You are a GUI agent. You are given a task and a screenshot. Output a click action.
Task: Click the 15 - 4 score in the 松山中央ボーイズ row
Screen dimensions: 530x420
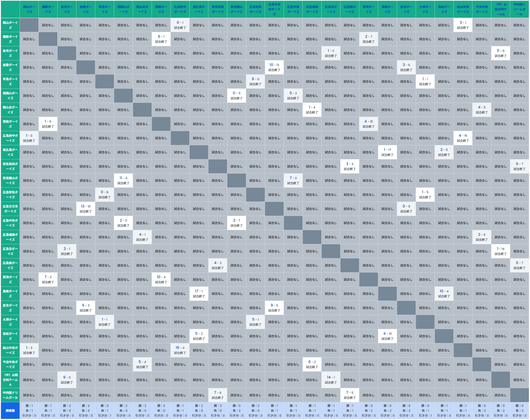[x=180, y=348]
